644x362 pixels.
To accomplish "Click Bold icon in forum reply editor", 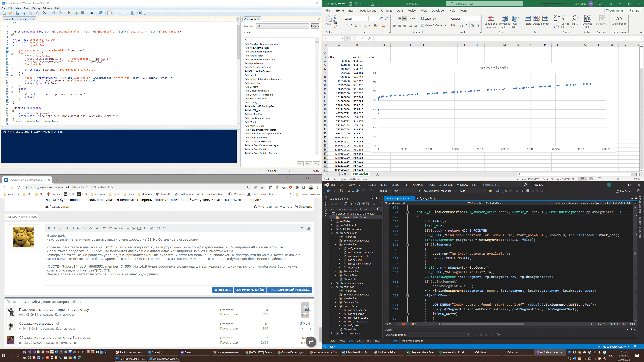I will [x=49, y=228].
